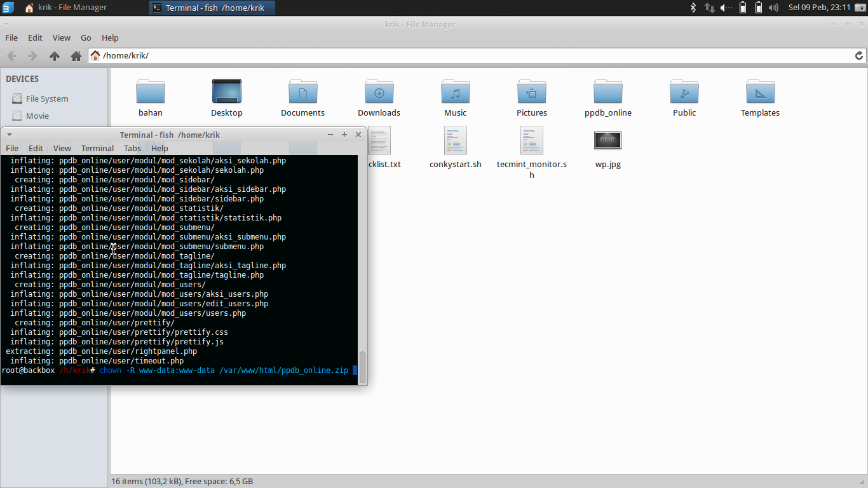Select the tecmint_monitor.sh file icon
The width and height of the screenshot is (868, 488).
pos(532,140)
